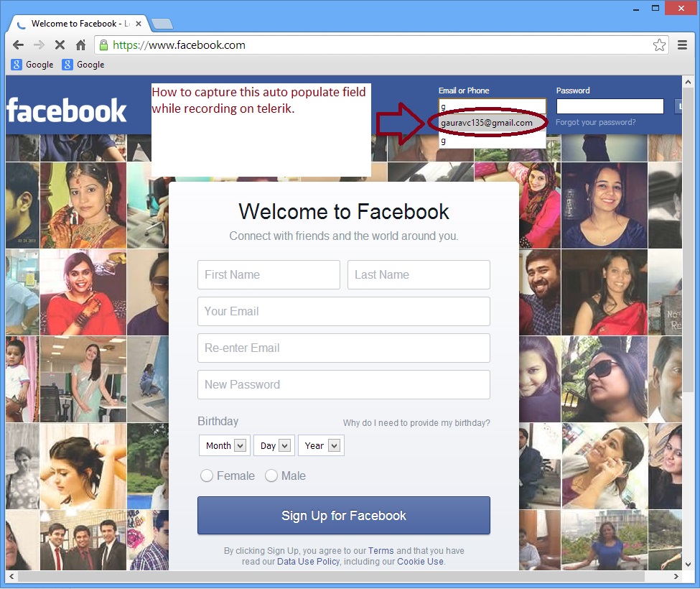Click the horizontal scrollbar left arrow
Image resolution: width=700 pixels, height=589 pixels.
point(11,577)
